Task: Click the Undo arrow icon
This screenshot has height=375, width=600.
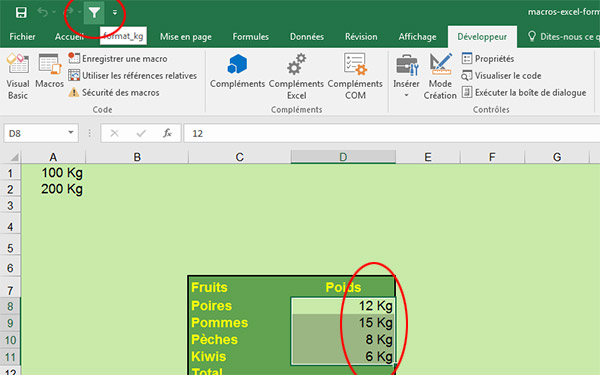Action: 42,12
